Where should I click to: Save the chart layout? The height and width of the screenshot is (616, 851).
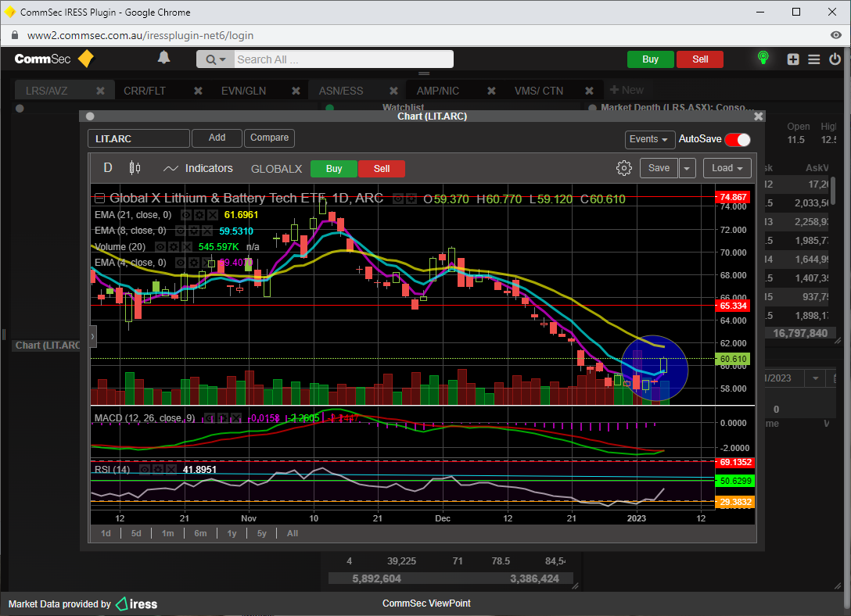tap(659, 168)
